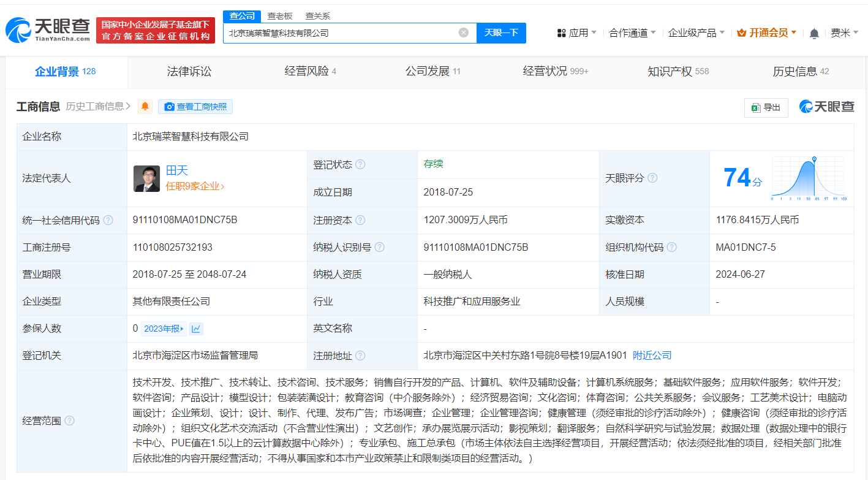This screenshot has width=868, height=480.
Task: Click the help icon beside 注册资本
Action: pos(360,219)
